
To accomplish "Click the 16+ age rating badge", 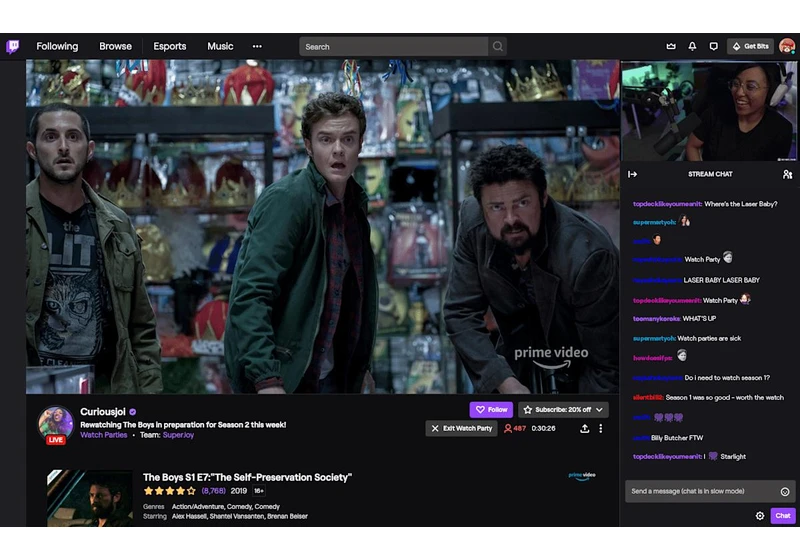I will click(x=259, y=491).
